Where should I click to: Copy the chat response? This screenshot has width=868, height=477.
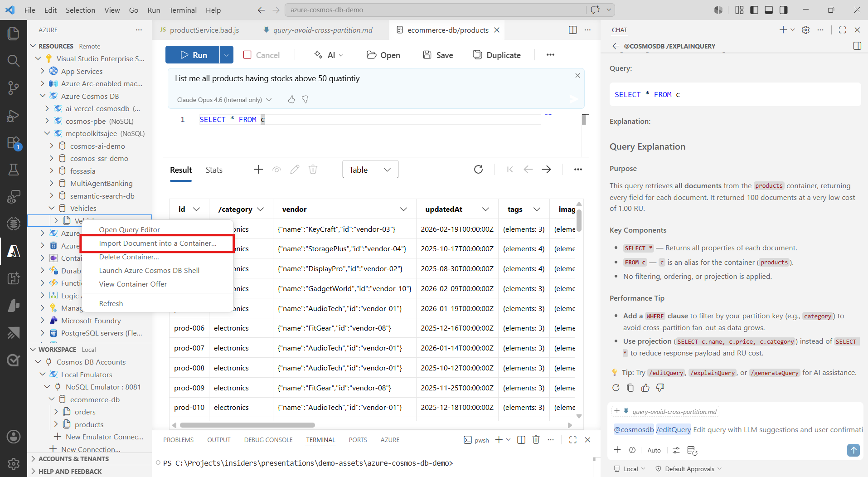click(630, 388)
